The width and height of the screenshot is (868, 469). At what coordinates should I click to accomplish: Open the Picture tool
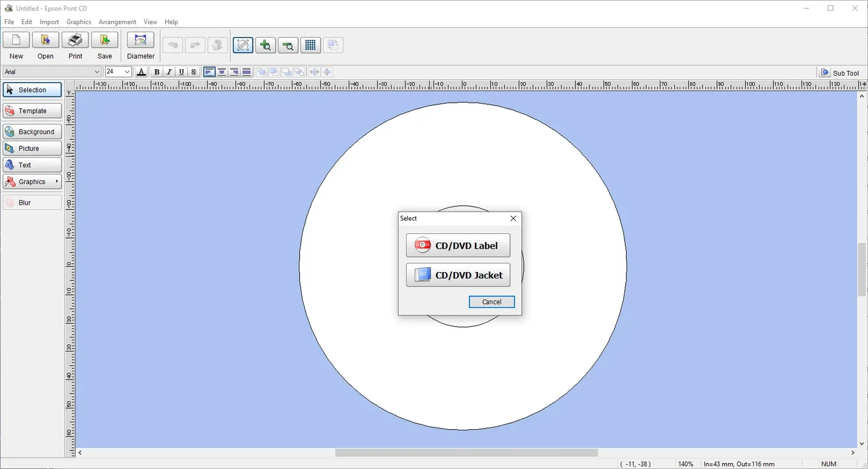(x=32, y=148)
